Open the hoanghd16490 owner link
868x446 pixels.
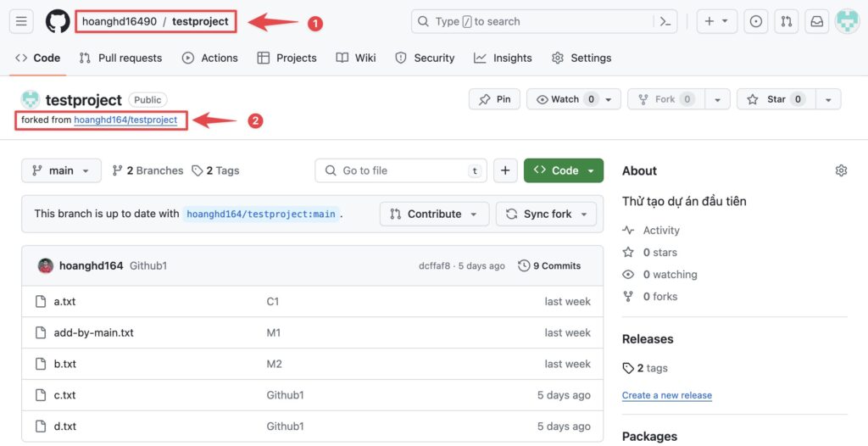click(x=120, y=21)
